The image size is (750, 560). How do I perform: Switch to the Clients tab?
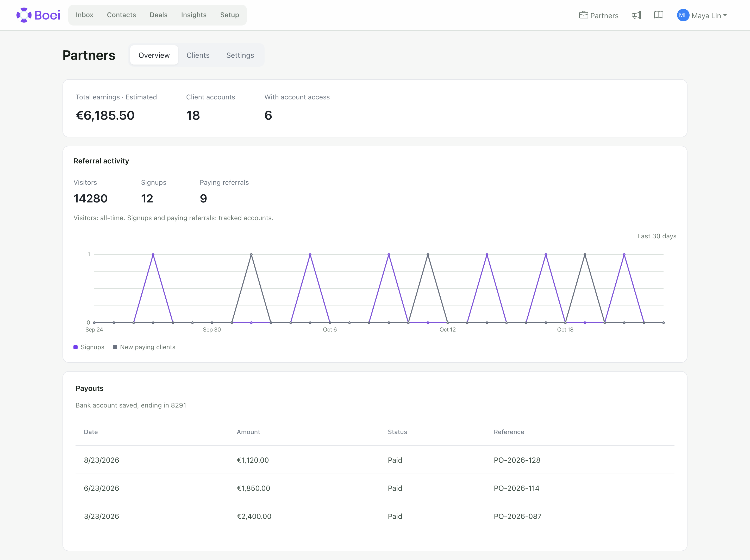[198, 55]
